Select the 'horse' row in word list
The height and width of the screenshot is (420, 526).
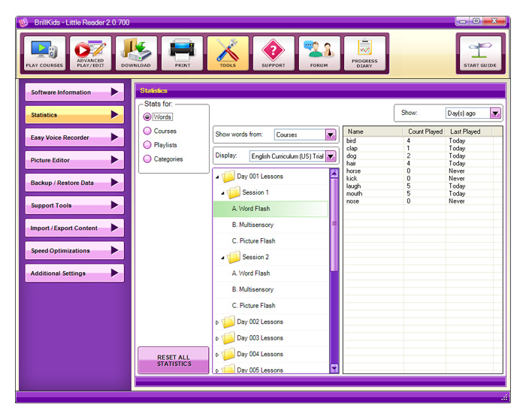point(422,171)
